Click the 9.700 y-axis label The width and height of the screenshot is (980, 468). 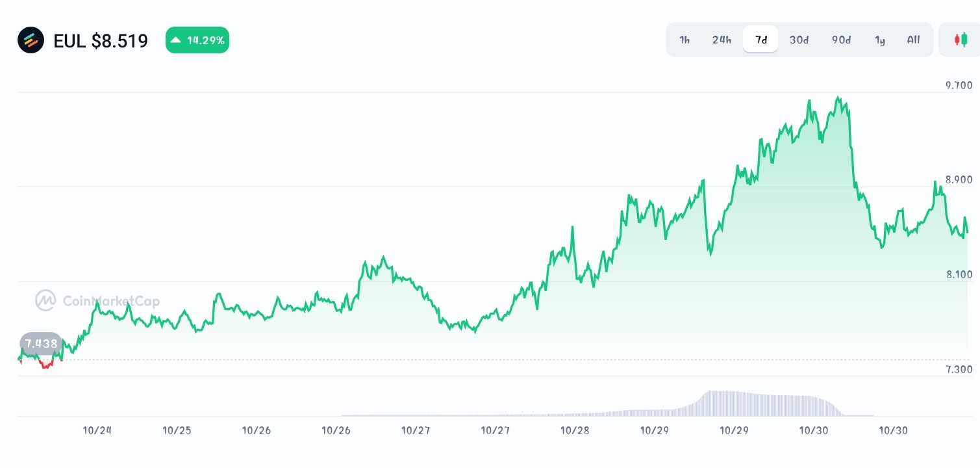[959, 85]
